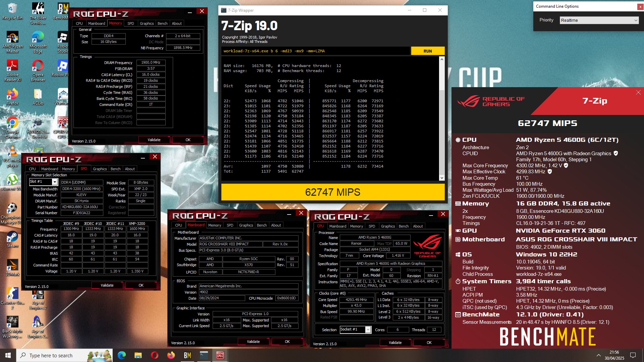This screenshot has height=362, width=644.
Task: Open AMD Ryzen Master desktop icon
Action: pos(12,42)
